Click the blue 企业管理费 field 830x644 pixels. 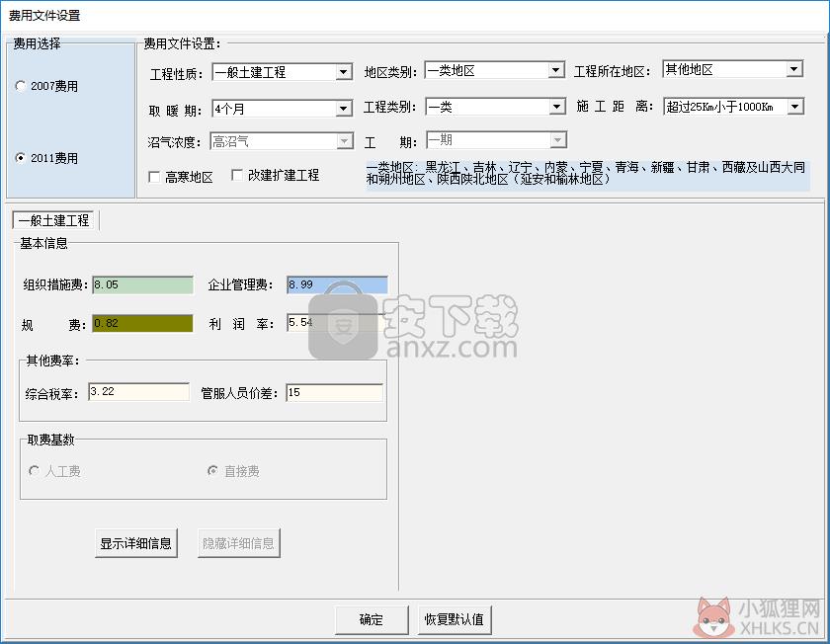(x=337, y=284)
